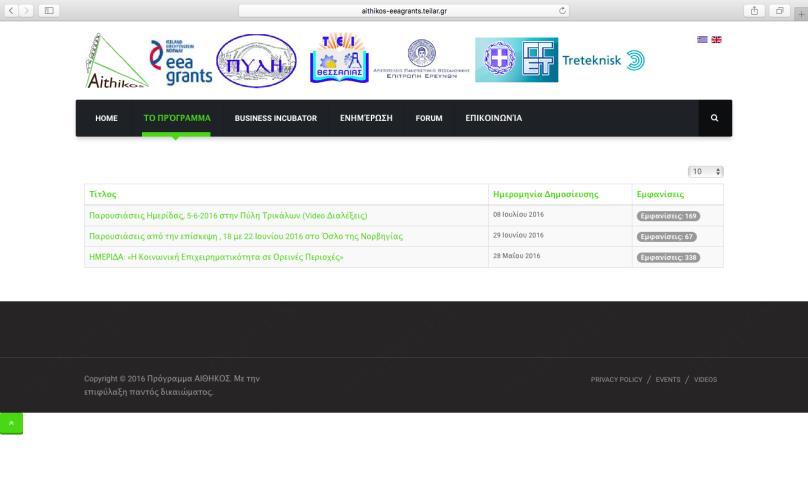808x504 pixels.
Task: Click the ΓΓΕΤ blue logo
Action: tap(516, 60)
